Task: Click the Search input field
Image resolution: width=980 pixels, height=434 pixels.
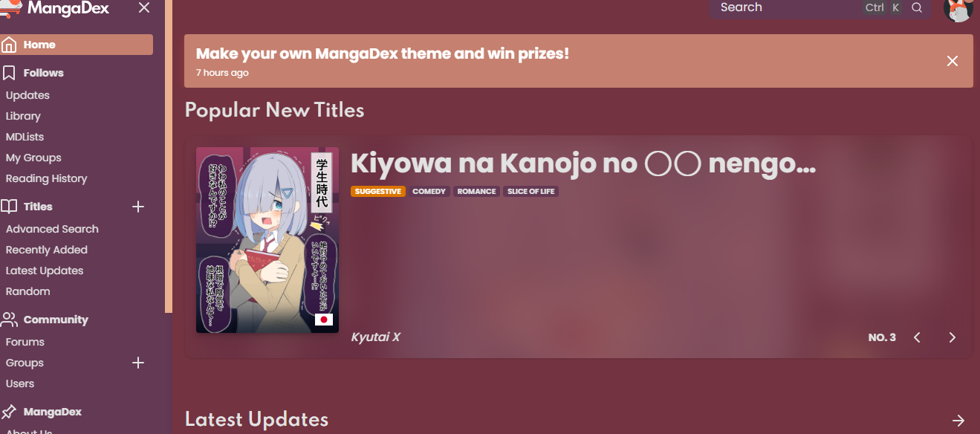Action: click(x=788, y=7)
